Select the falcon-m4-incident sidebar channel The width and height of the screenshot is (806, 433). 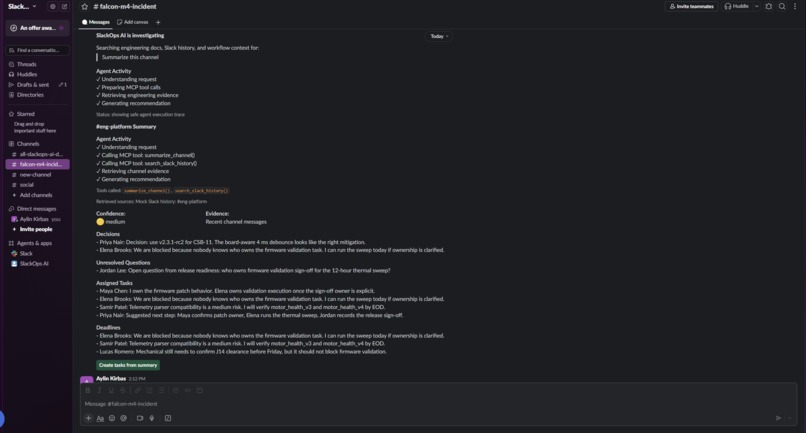(37, 165)
